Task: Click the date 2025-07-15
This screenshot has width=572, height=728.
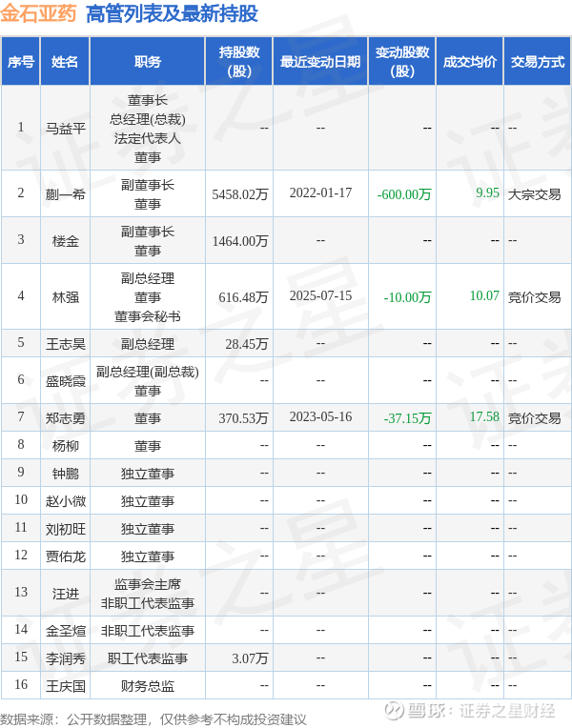Action: (x=320, y=295)
